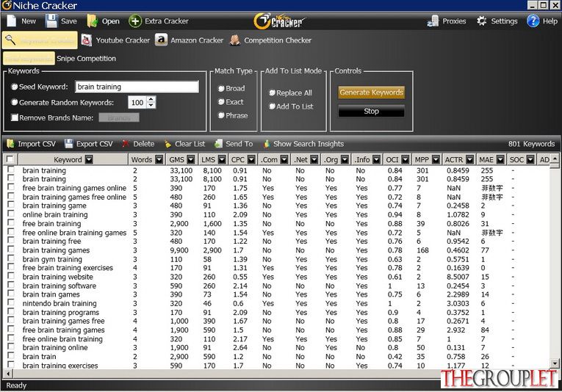The width and height of the screenshot is (562, 392).
Task: Click the Competition Checker handshake icon
Action: click(x=235, y=40)
